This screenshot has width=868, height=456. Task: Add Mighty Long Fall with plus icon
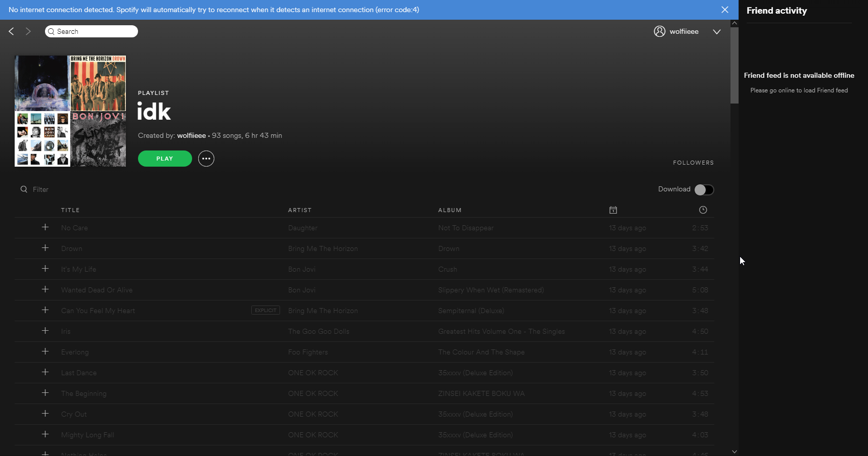click(x=45, y=434)
